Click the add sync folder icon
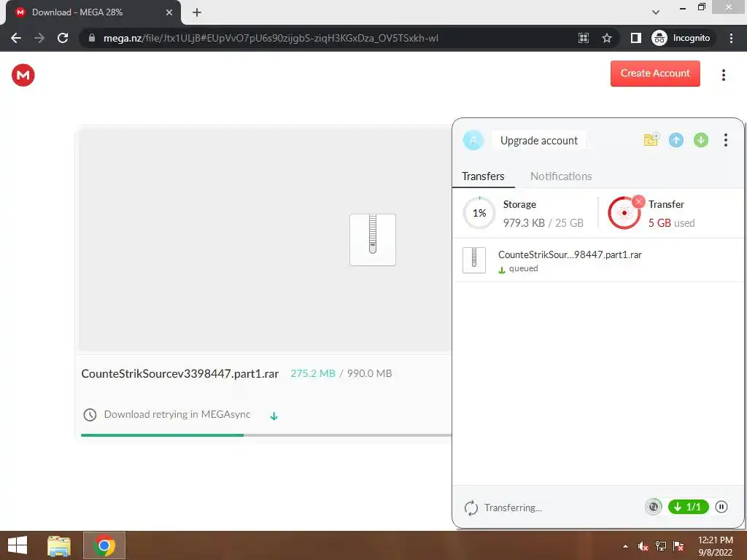 651,139
